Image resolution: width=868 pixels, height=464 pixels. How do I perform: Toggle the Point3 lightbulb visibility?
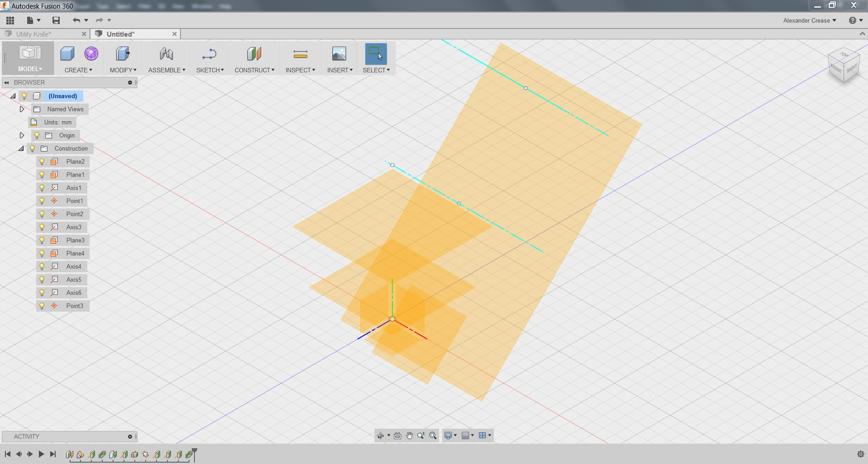(42, 306)
